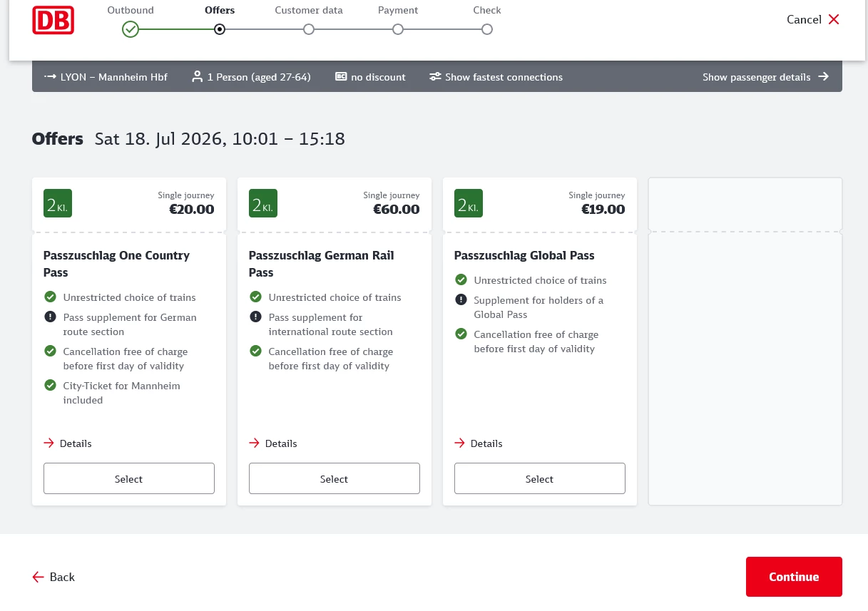Open Details of One Country Pass offer
This screenshot has height=611, width=868.
68,443
